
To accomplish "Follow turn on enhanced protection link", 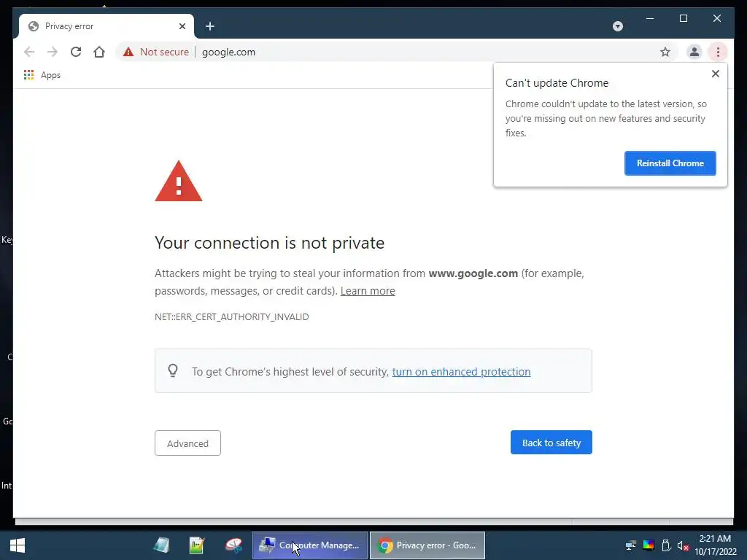I will [461, 371].
